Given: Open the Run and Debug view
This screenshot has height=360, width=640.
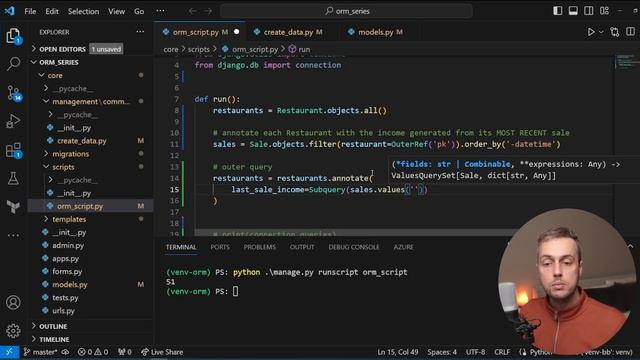Looking at the screenshot, I should pos(13,121).
